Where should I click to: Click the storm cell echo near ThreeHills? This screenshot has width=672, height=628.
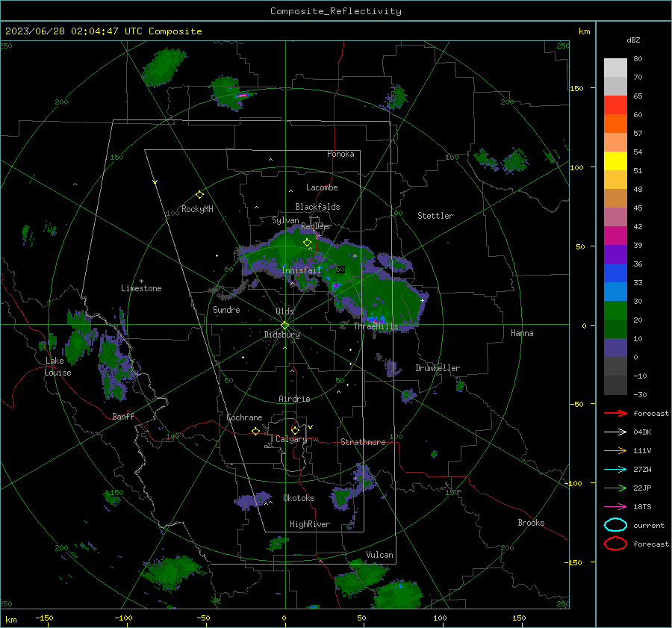(376, 320)
